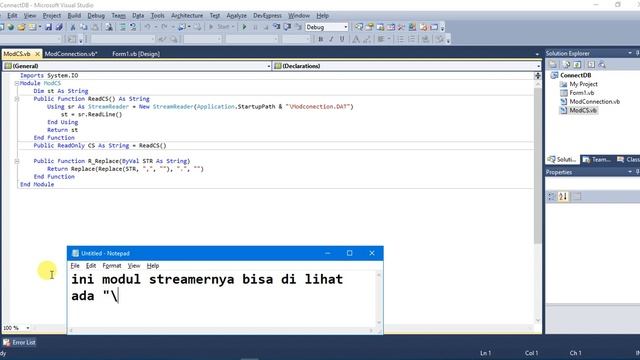Collapse the ReadCS function outline
This screenshot has width=640, height=360.
pos(17,99)
